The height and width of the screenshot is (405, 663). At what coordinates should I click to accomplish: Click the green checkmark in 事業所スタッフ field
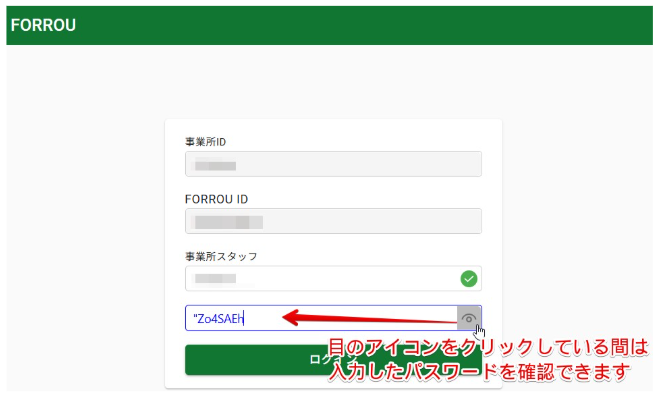click(x=468, y=279)
